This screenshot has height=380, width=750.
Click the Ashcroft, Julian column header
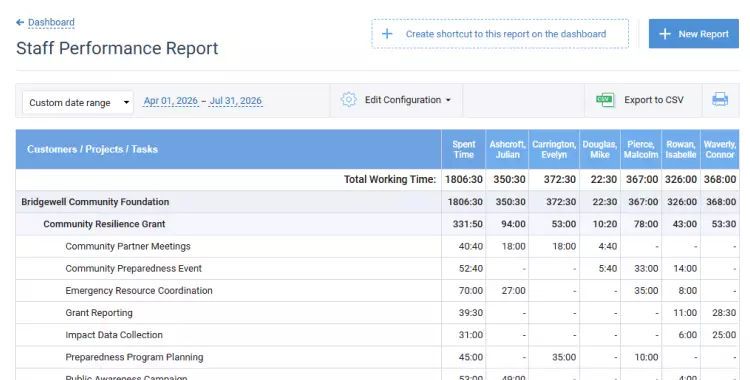(507, 149)
